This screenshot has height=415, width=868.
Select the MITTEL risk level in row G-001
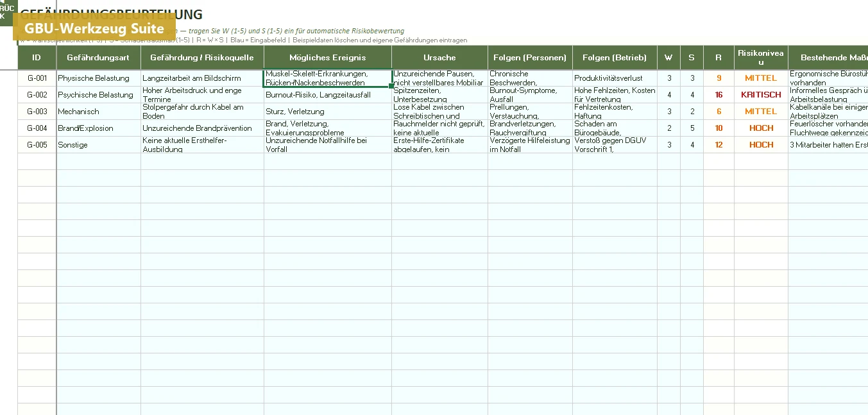761,78
